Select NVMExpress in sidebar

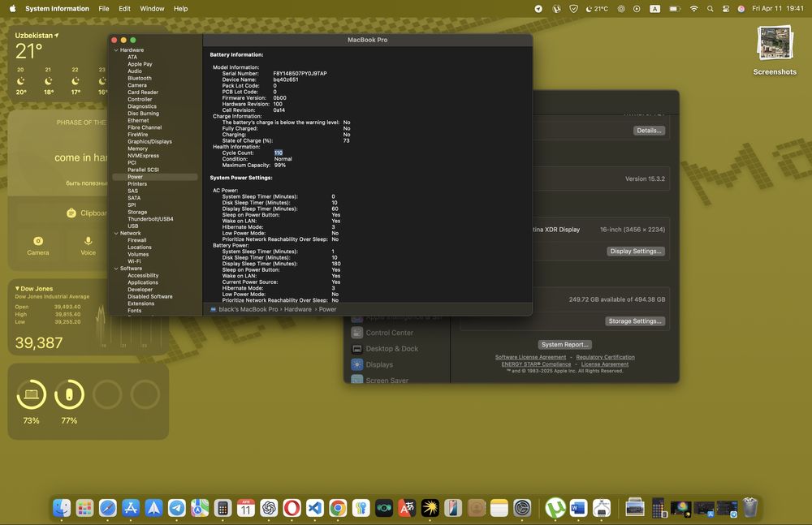click(143, 156)
